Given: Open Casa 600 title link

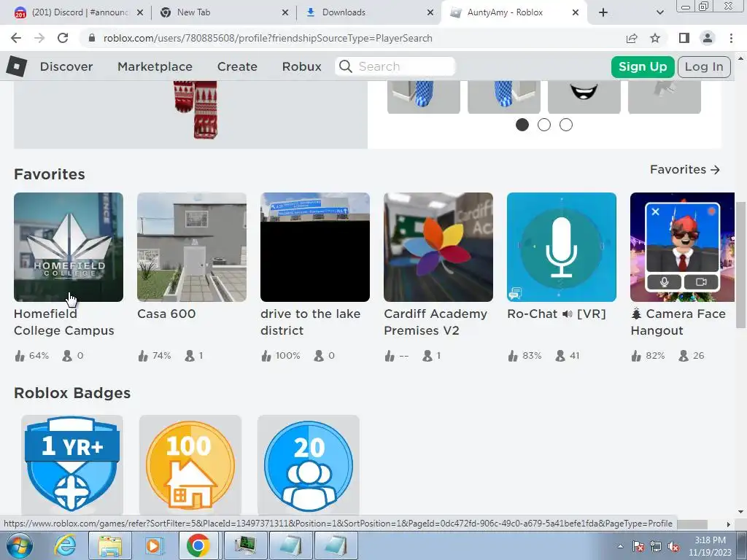Looking at the screenshot, I should pyautogui.click(x=166, y=314).
